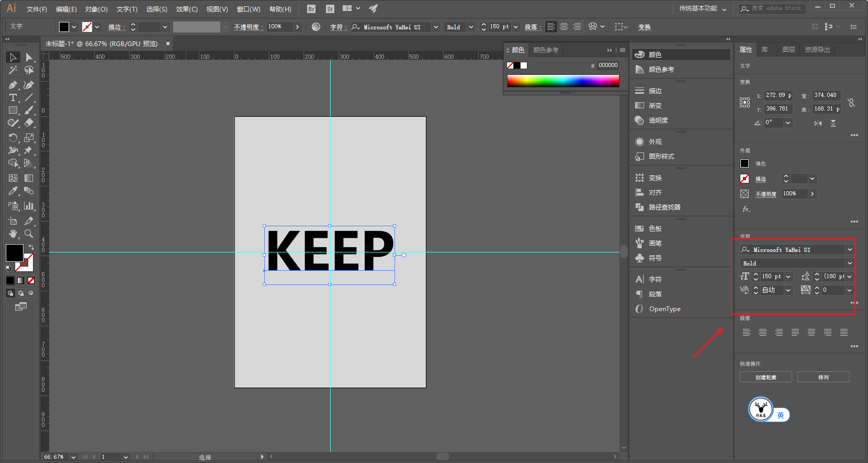Pick a color from the spectrum bar
This screenshot has height=463, width=868.
[x=563, y=81]
